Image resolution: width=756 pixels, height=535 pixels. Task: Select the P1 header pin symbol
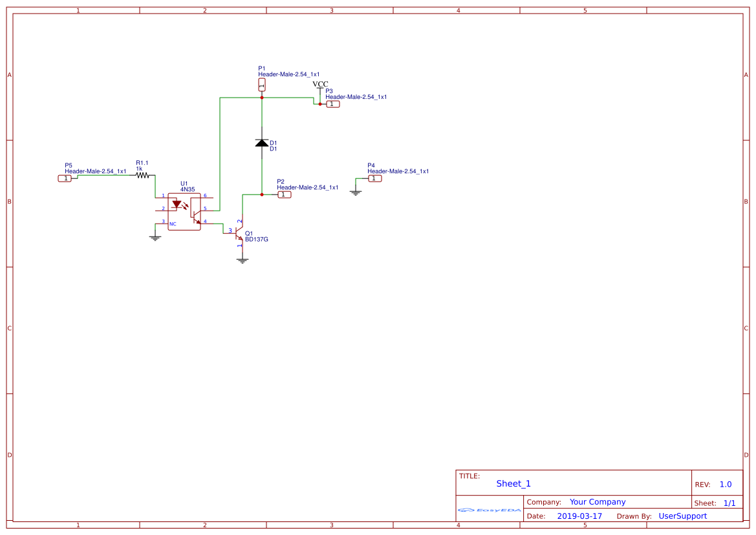tap(262, 85)
